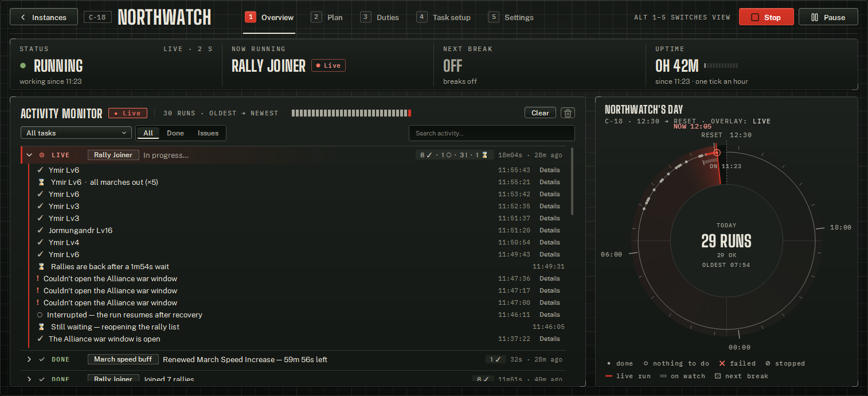The width and height of the screenshot is (868, 396).
Task: Click the error mark on 11:47:00 row
Action: tap(38, 302)
